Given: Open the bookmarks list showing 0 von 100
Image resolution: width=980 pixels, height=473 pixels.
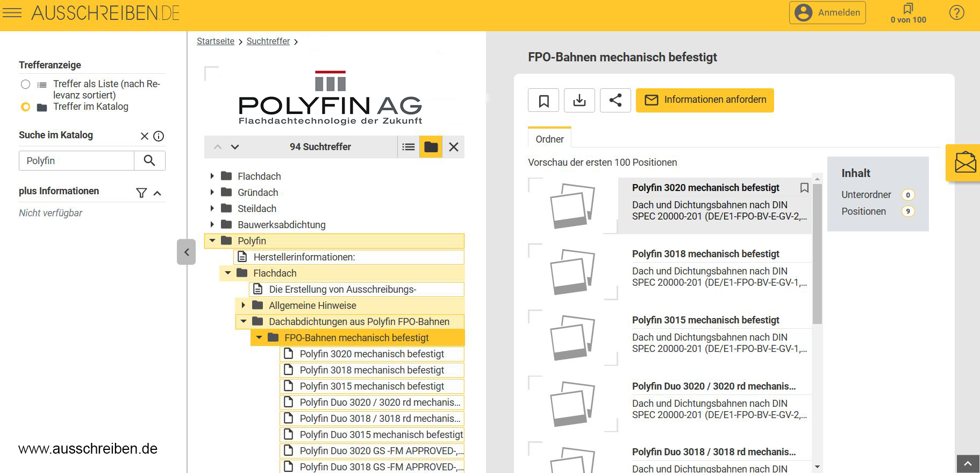Looking at the screenshot, I should (908, 13).
